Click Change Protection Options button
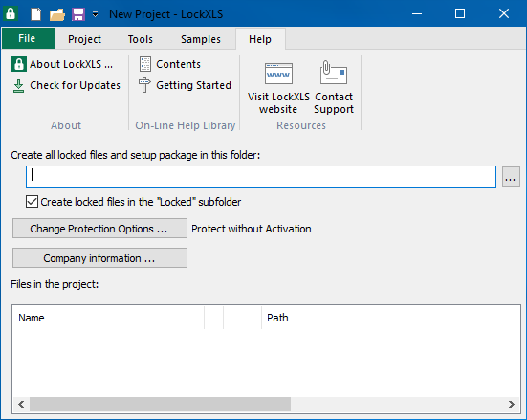527x420 pixels. (x=99, y=229)
